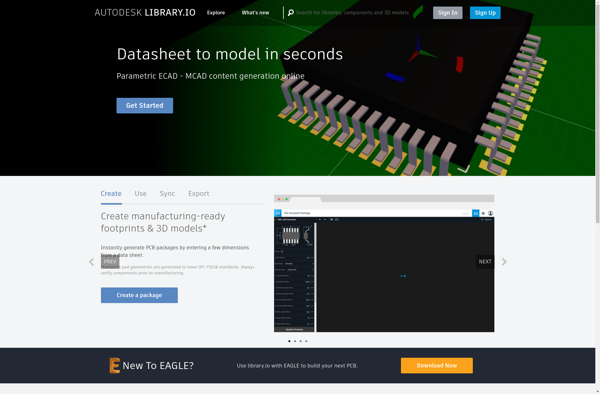Screen dimensions: 600x394
Task: Select the fourth carousel dot
Action: [x=306, y=341]
